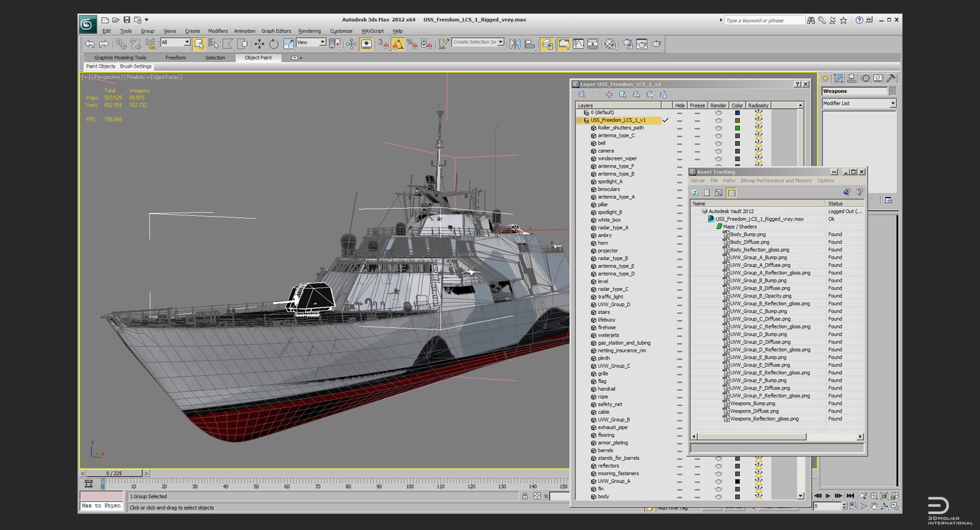980x530 pixels.
Task: Click Refresh icon in Asset Tracking toolbar
Action: click(x=695, y=193)
